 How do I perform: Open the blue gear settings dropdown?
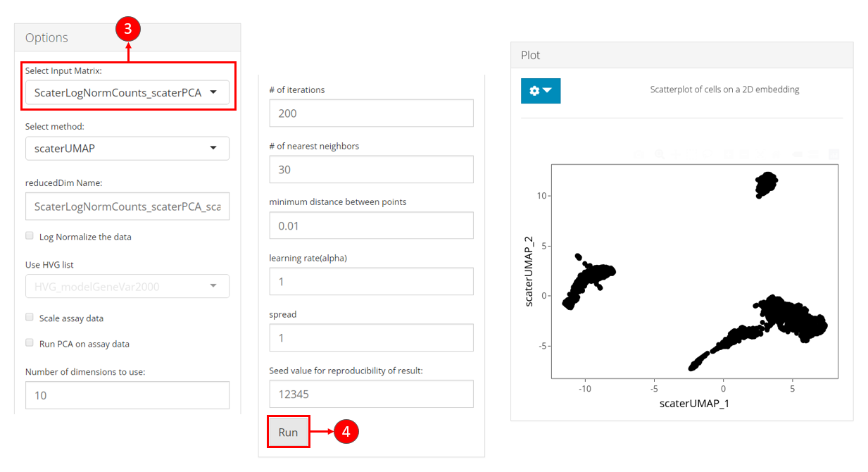click(x=540, y=91)
